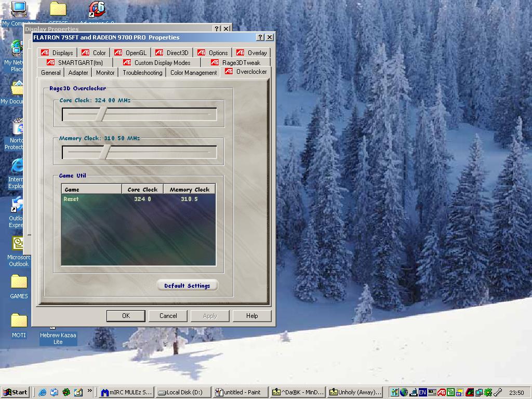The width and height of the screenshot is (532, 399).
Task: Click the Memory Clock slider thumb
Action: [x=105, y=152]
